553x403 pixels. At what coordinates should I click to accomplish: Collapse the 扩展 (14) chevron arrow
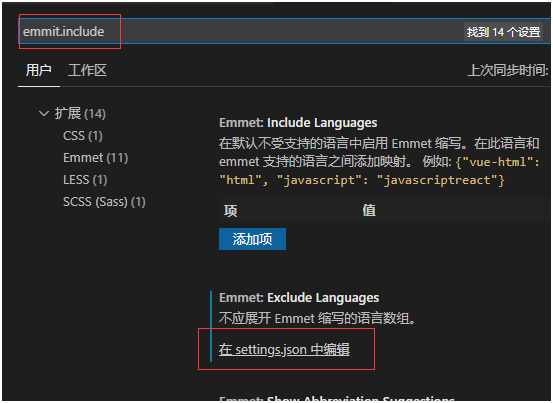click(44, 114)
